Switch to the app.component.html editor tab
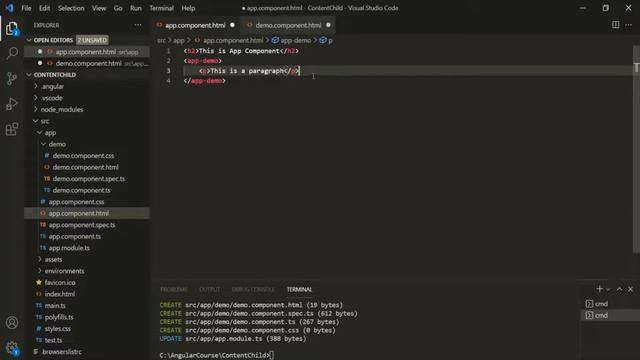Viewport: 640px width, 360px height. click(195, 25)
